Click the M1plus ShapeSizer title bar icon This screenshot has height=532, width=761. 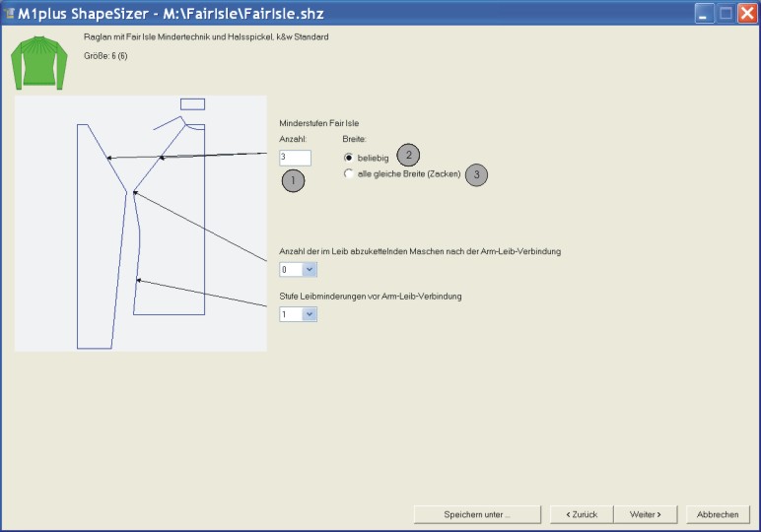point(10,14)
